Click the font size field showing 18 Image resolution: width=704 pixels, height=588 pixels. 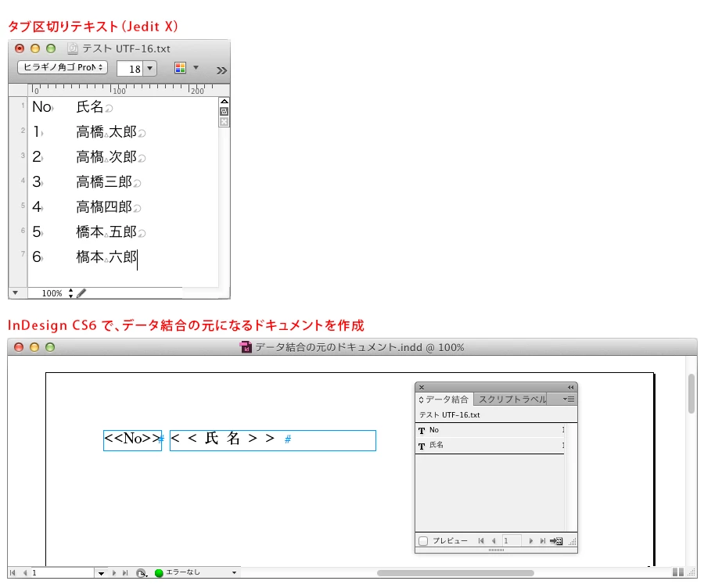pos(130,69)
